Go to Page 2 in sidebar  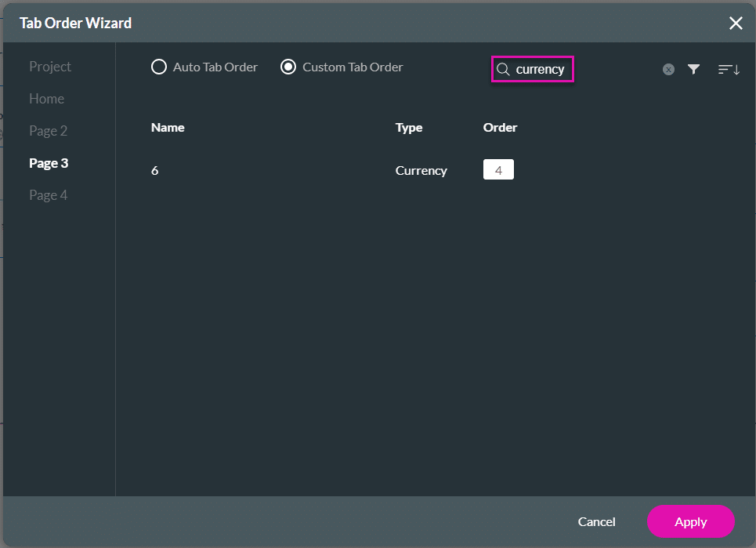click(x=49, y=131)
